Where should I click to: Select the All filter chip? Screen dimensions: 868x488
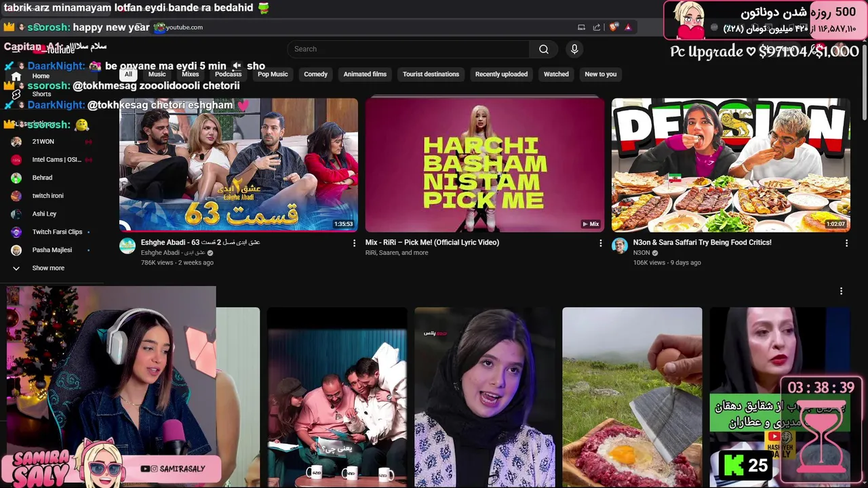tap(128, 75)
